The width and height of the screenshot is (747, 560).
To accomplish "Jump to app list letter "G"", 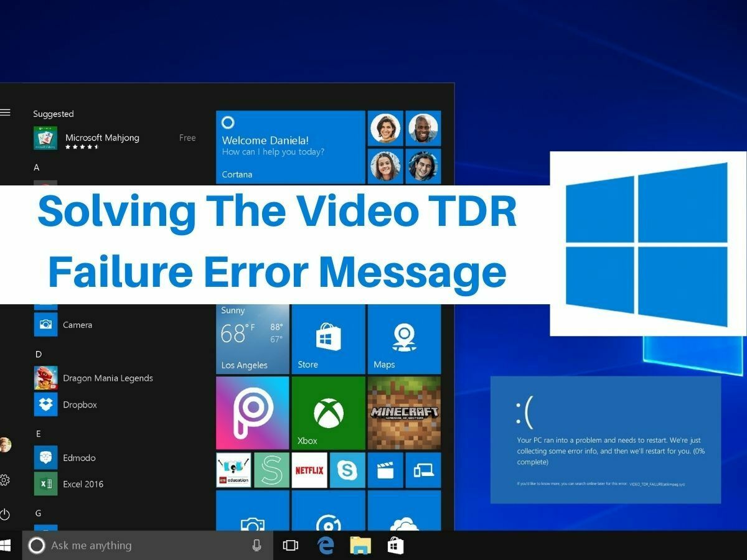I will 38,513.
